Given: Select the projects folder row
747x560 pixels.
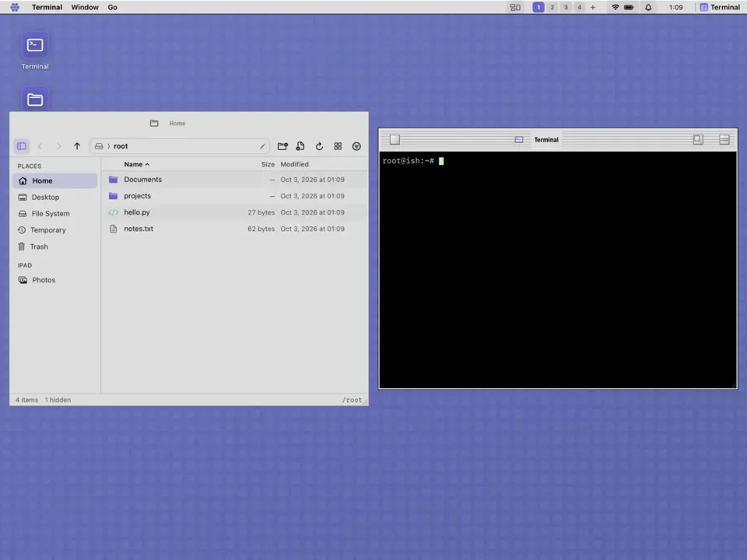Looking at the screenshot, I should 235,196.
